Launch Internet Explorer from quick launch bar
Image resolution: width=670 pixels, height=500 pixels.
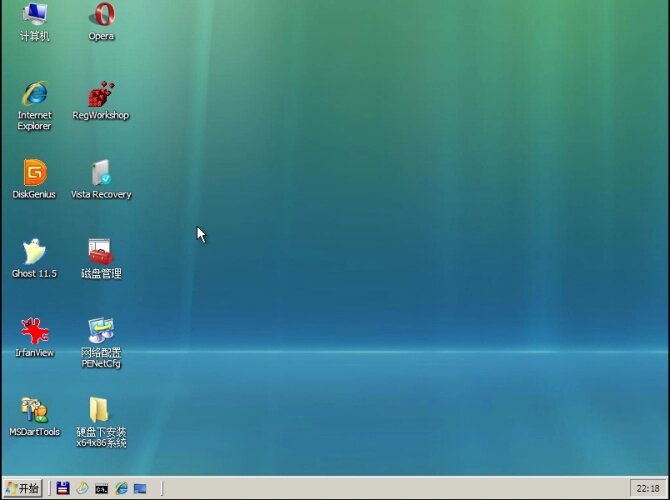pyautogui.click(x=121, y=488)
